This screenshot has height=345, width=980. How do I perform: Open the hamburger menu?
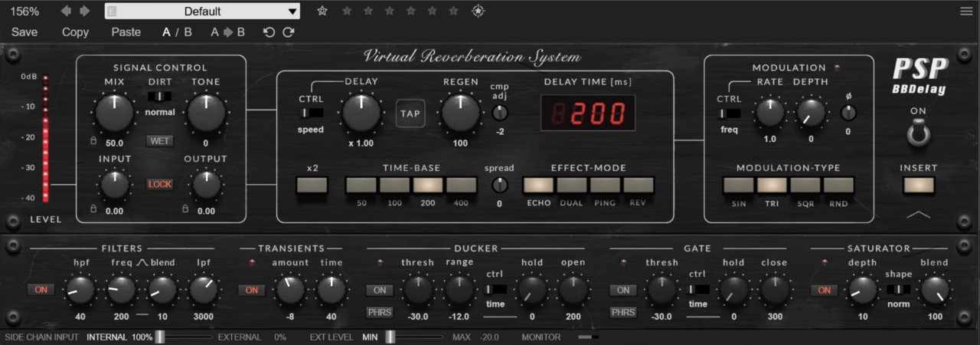[966, 11]
